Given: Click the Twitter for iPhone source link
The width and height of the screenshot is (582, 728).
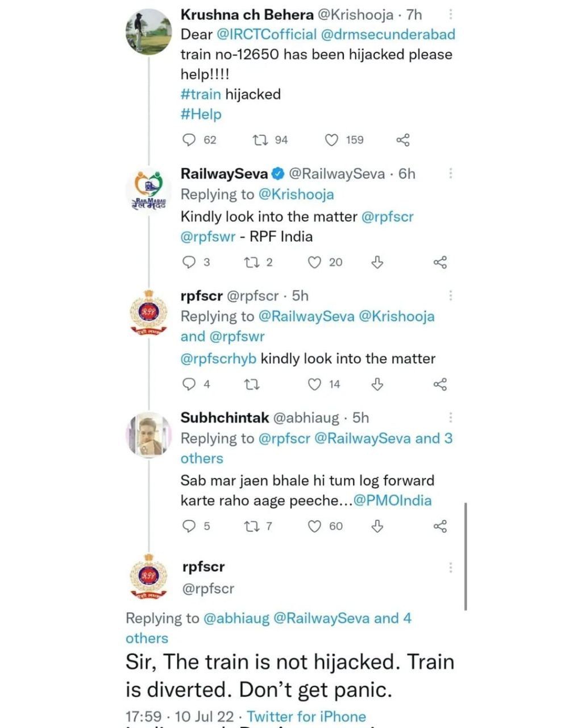Looking at the screenshot, I should (x=306, y=716).
